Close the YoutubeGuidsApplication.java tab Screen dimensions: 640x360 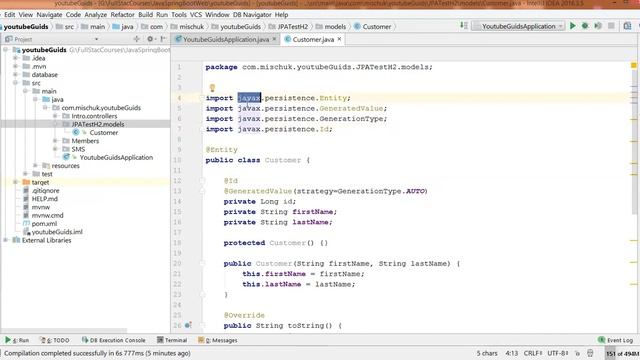click(x=274, y=39)
